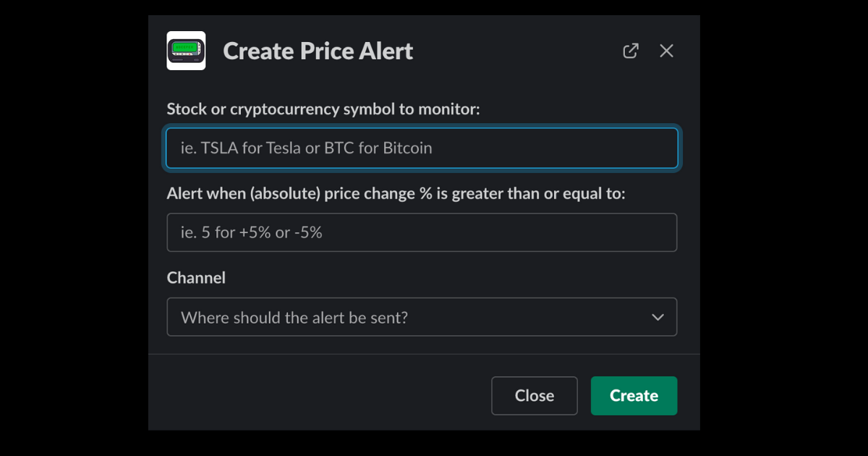Click the dark backdrop left of the dialog
Viewport: 868px width, 456px height.
coord(74,228)
